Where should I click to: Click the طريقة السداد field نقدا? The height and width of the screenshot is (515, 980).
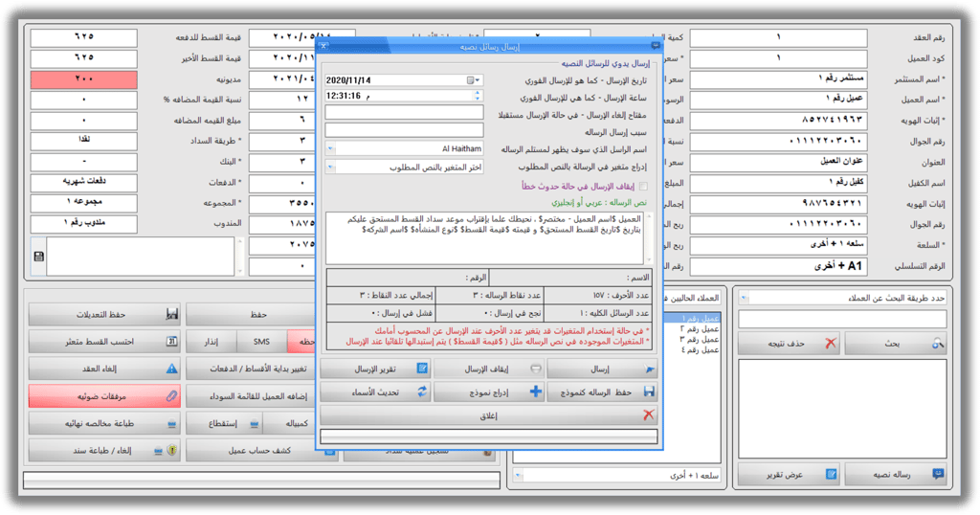(x=84, y=141)
